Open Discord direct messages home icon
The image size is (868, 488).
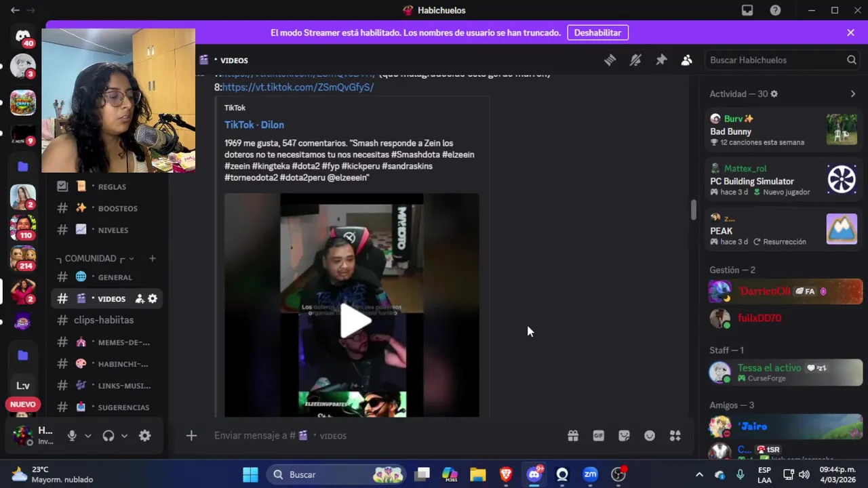(23, 35)
